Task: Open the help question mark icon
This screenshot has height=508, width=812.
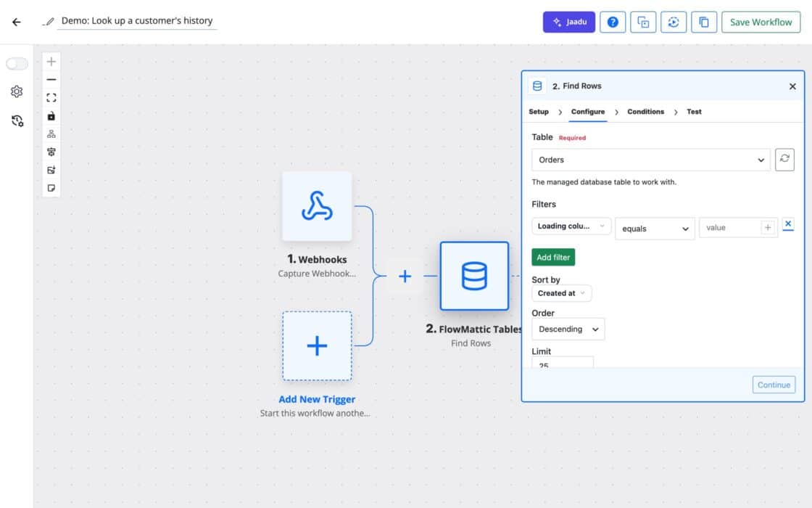Action: point(612,22)
